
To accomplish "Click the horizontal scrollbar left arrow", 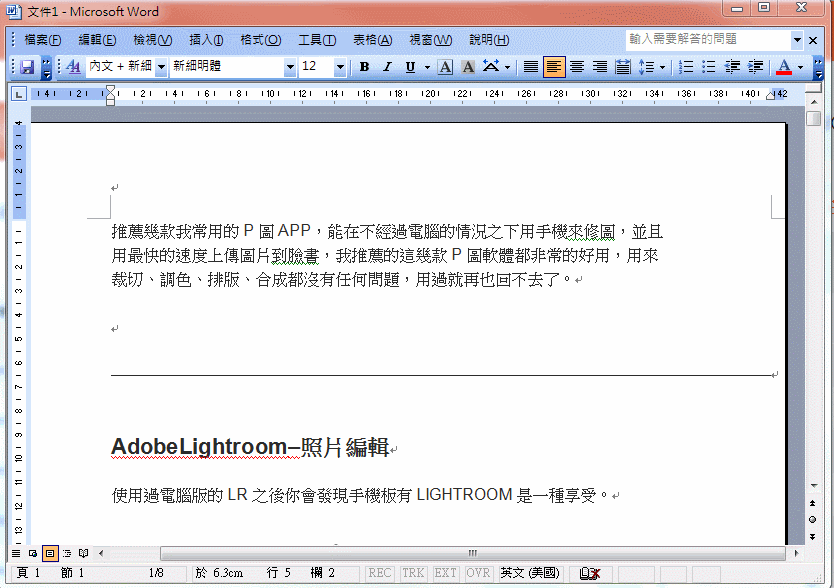I will click(x=101, y=553).
